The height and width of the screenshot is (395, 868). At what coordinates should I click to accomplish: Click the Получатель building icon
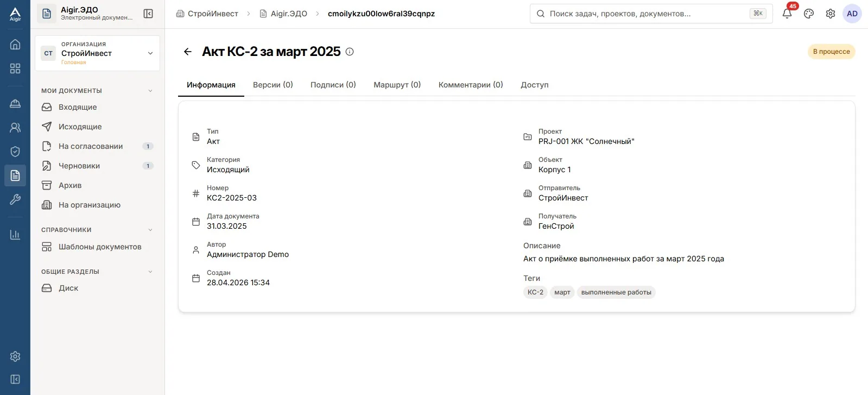(x=528, y=222)
